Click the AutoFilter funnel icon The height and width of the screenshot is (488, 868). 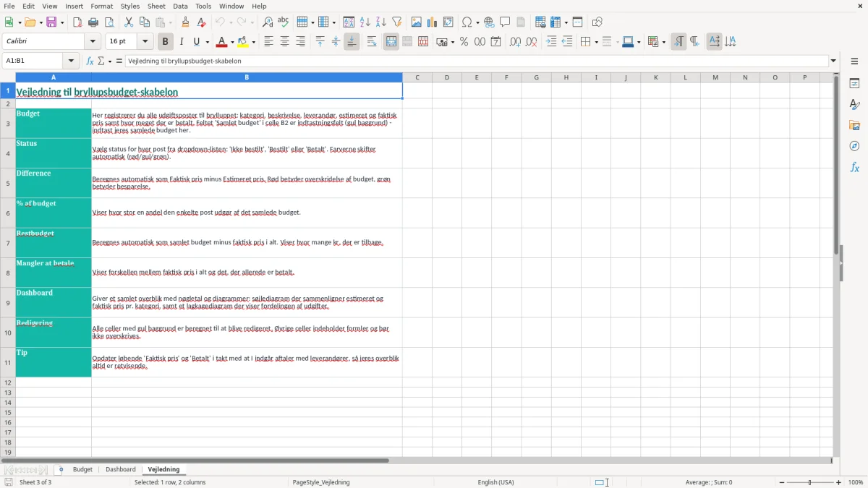coord(396,22)
